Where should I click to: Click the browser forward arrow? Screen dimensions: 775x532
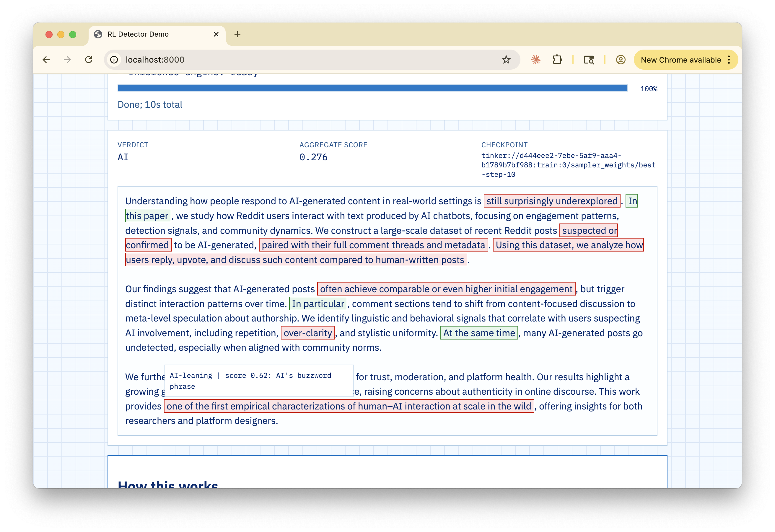coord(67,60)
